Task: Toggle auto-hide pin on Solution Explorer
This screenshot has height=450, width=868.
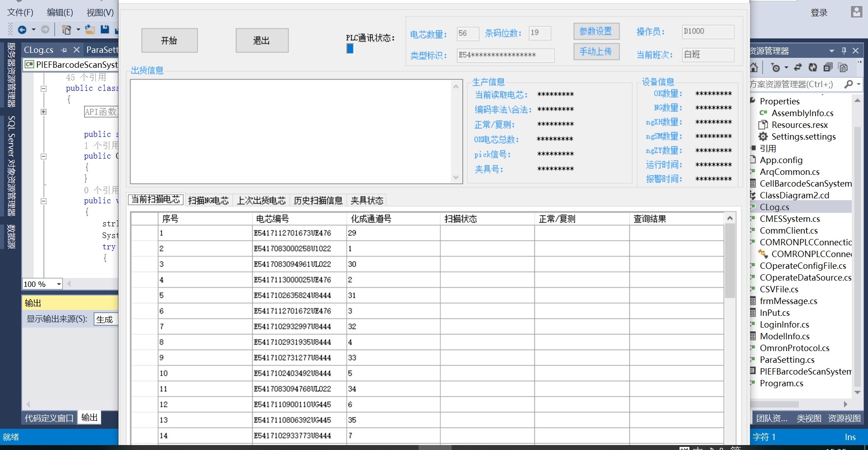Action: click(844, 51)
